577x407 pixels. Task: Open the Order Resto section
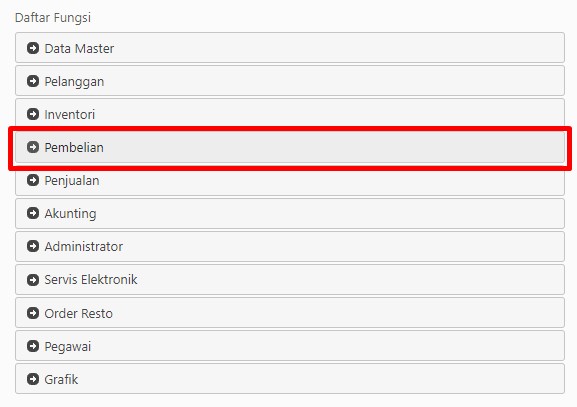[x=290, y=313]
